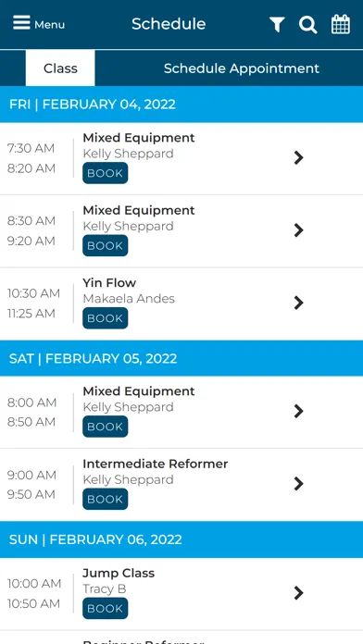Book the Yin Flow class

tap(106, 318)
